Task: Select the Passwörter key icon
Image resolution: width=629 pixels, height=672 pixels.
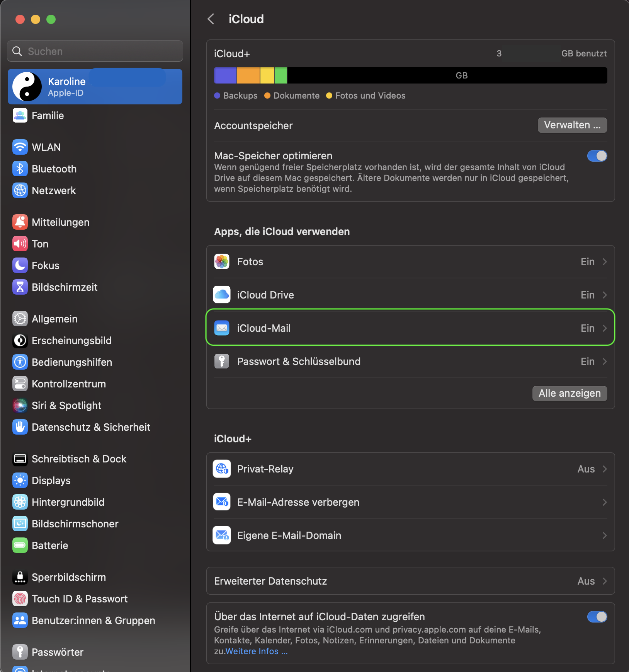Action: [20, 652]
